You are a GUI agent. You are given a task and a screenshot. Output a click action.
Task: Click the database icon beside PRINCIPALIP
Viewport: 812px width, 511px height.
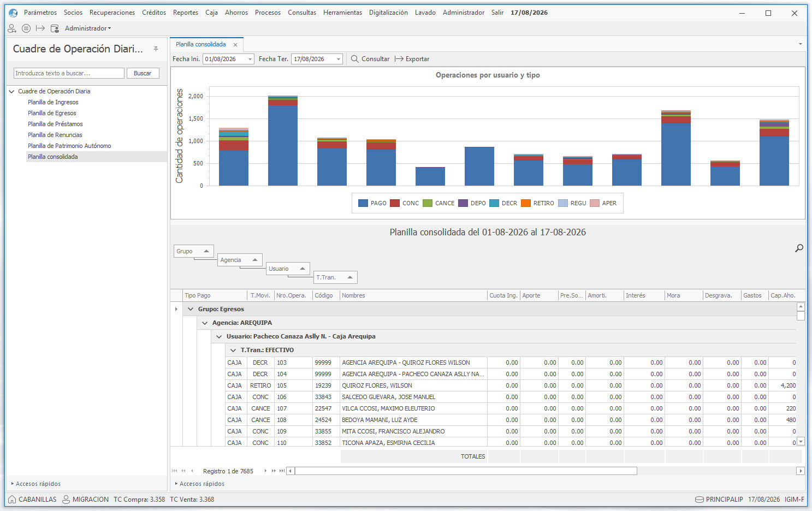pos(699,500)
